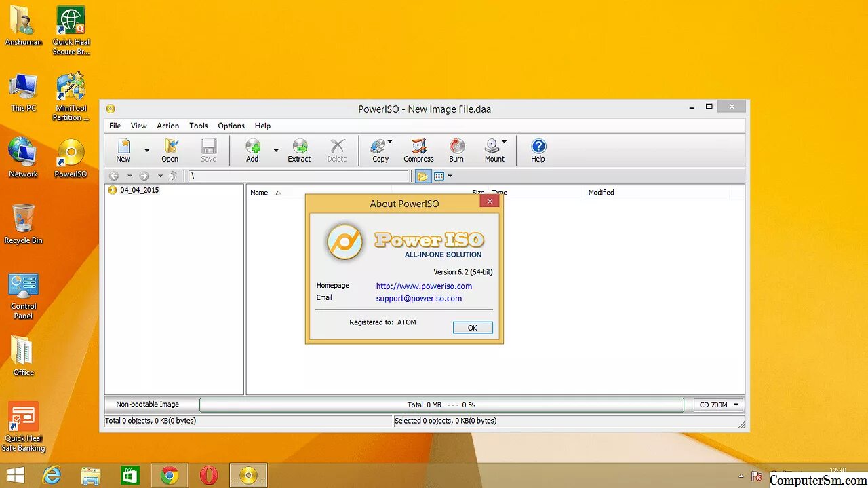Screen dimensions: 868x488
Task: Click the Extract toolbar icon
Action: click(x=299, y=150)
